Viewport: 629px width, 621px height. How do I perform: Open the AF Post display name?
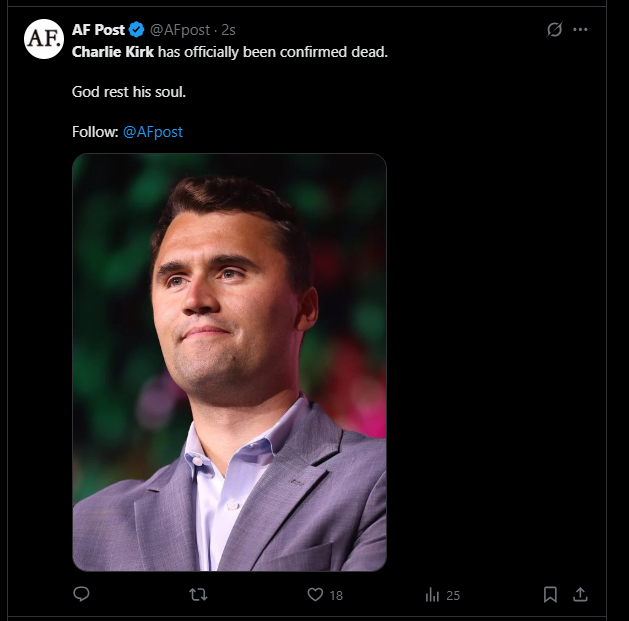tap(98, 31)
